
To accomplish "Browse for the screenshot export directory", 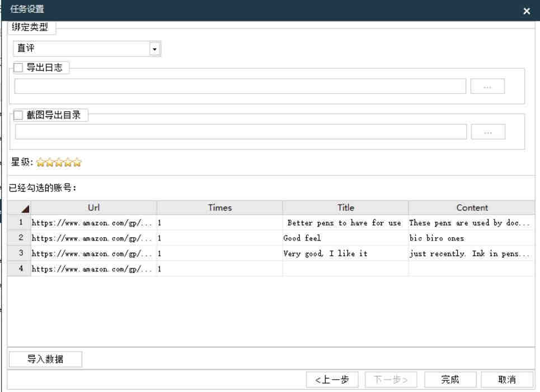I will [x=488, y=132].
